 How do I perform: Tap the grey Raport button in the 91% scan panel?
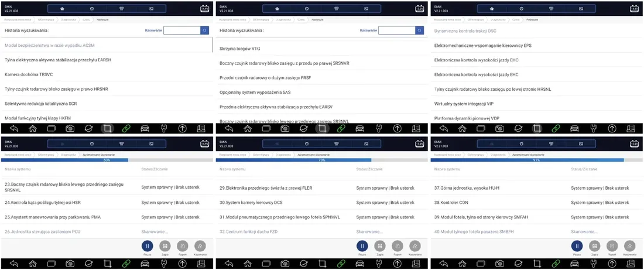612,246
